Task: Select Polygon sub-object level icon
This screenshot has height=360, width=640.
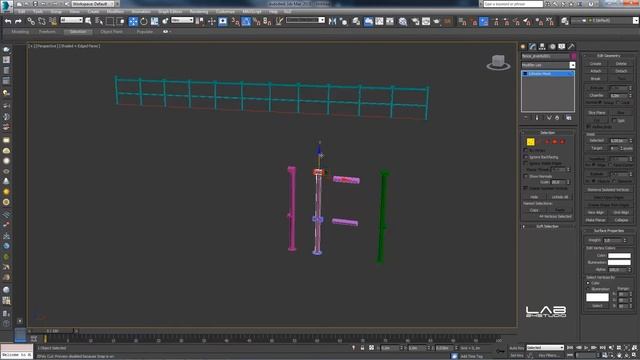Action: pyautogui.click(x=555, y=142)
